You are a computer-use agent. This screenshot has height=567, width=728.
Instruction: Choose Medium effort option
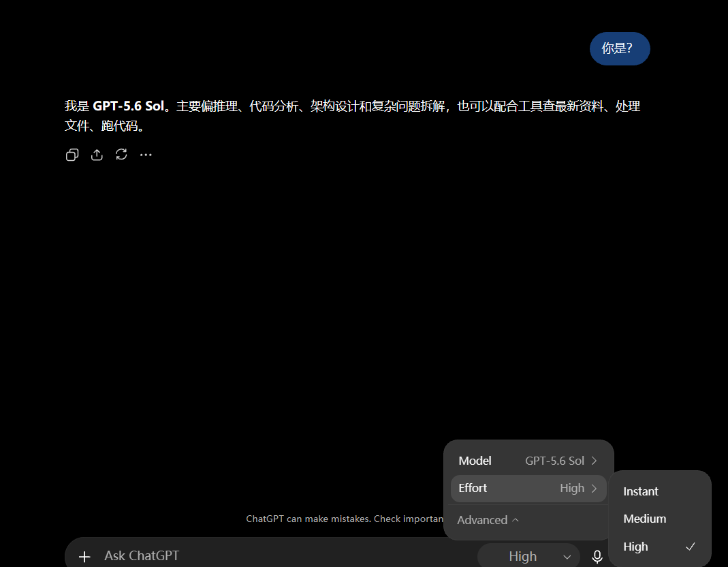coord(659,519)
